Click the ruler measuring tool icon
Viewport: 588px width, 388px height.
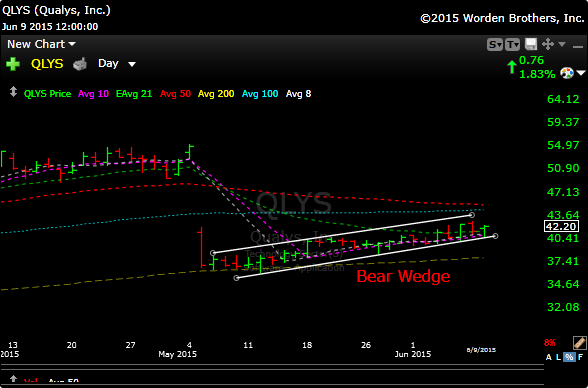[x=579, y=343]
